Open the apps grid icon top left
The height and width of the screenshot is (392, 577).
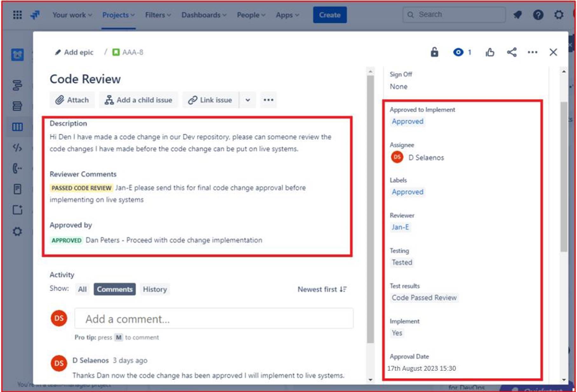[x=17, y=15]
